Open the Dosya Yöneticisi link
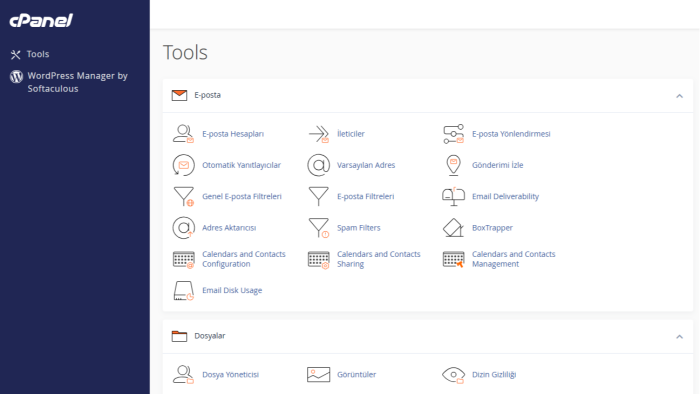 (x=230, y=374)
